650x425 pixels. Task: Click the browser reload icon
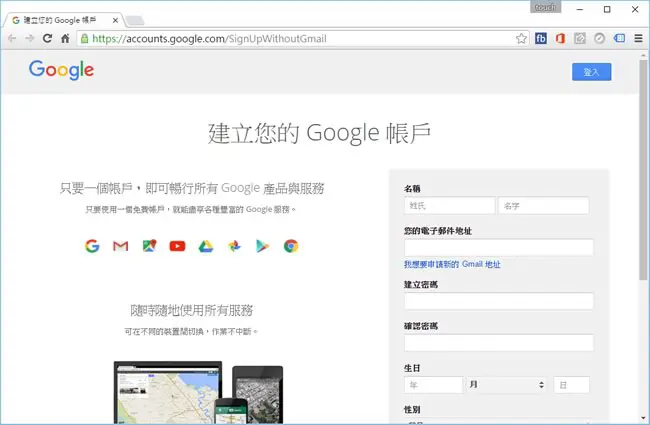tap(47, 39)
